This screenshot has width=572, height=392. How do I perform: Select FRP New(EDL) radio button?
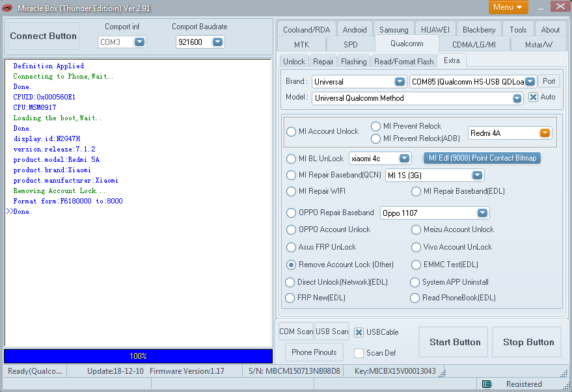290,298
